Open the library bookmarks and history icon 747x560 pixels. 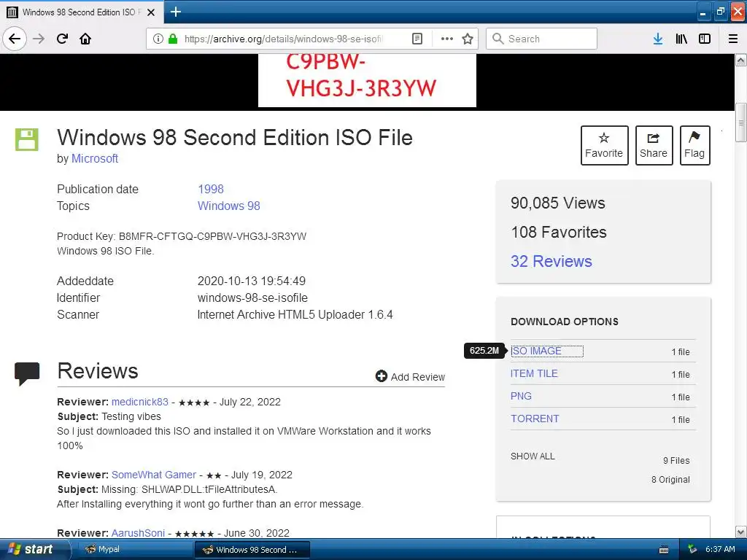click(x=681, y=39)
